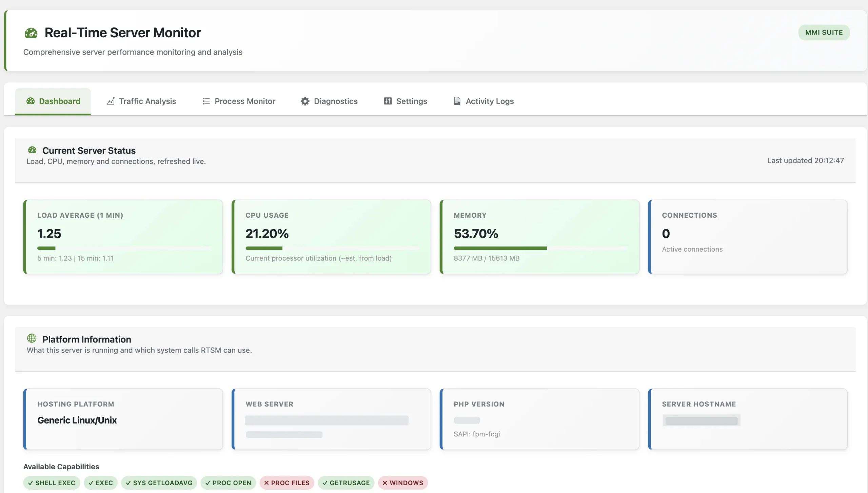The height and width of the screenshot is (493, 868).
Task: Click the 'Last updated 20:12:47' timestamp
Action: pyautogui.click(x=806, y=161)
